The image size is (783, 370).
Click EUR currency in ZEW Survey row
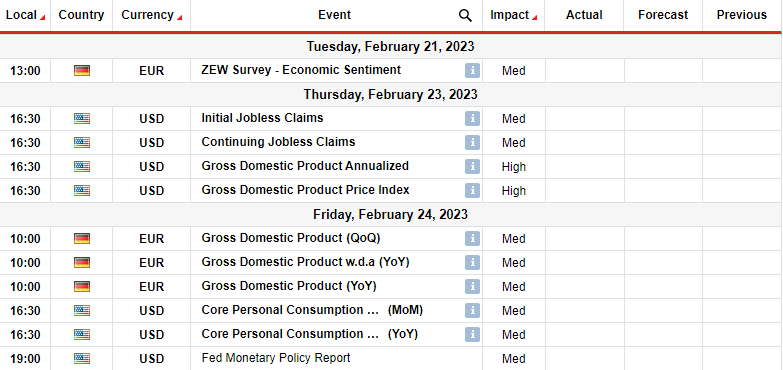[151, 71]
